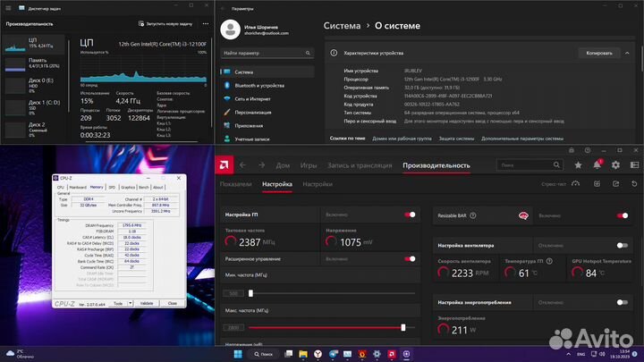The image size is (644, 362).
Task: Open AMD Gaming tab
Action: (309, 165)
